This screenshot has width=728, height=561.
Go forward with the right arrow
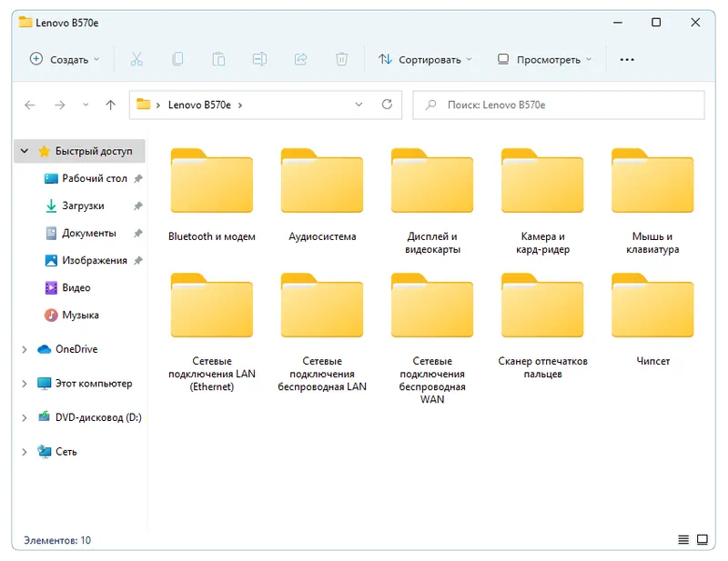(x=59, y=105)
